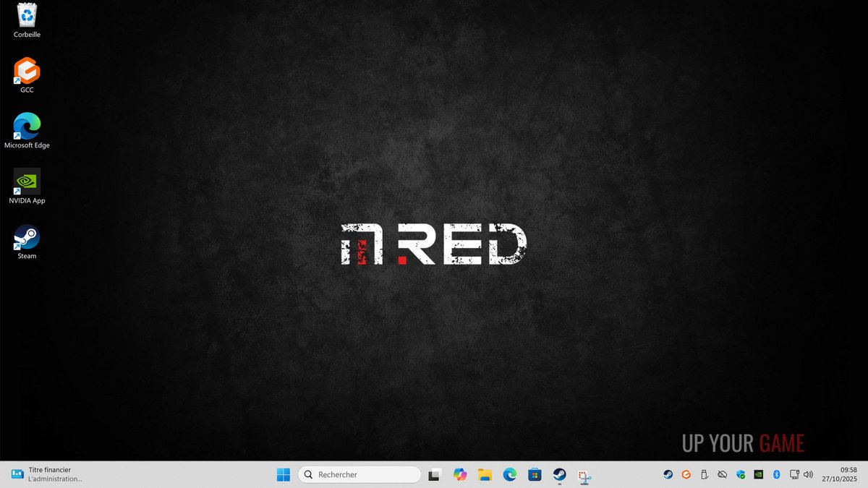The height and width of the screenshot is (488, 868).
Task: Launch the Microsoft Store from the taskbar
Action: (x=534, y=474)
